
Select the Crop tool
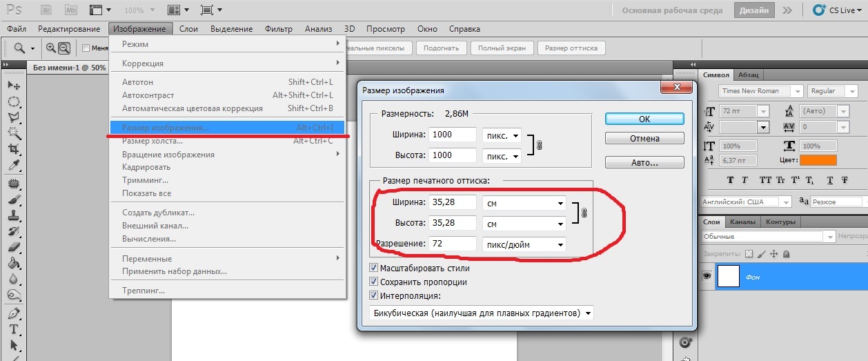(13, 149)
